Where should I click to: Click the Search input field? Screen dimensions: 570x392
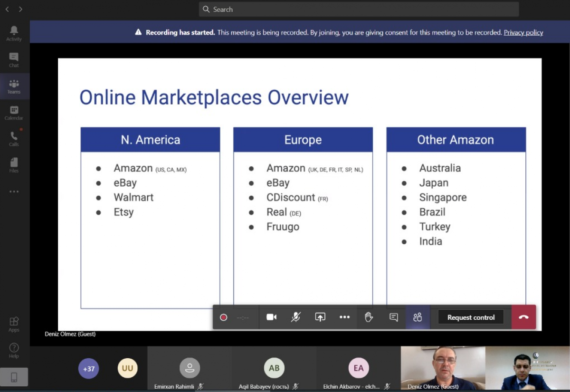tap(359, 10)
